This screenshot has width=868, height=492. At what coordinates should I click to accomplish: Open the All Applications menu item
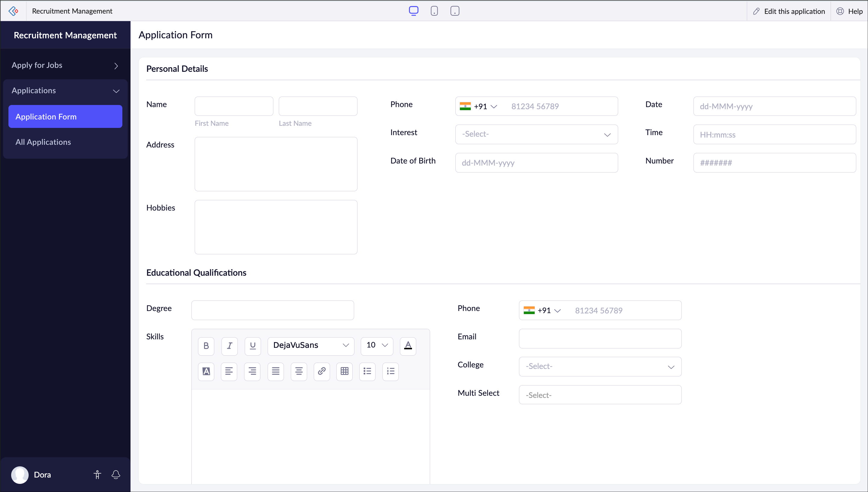(43, 142)
